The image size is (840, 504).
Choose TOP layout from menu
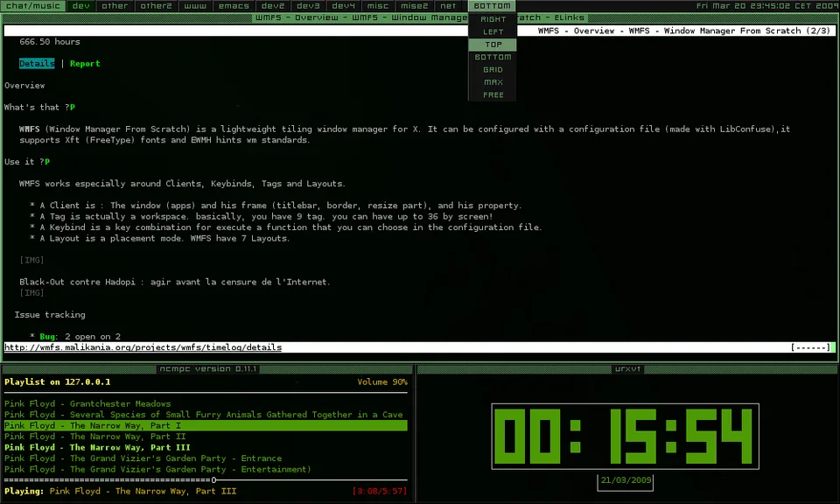pyautogui.click(x=493, y=45)
